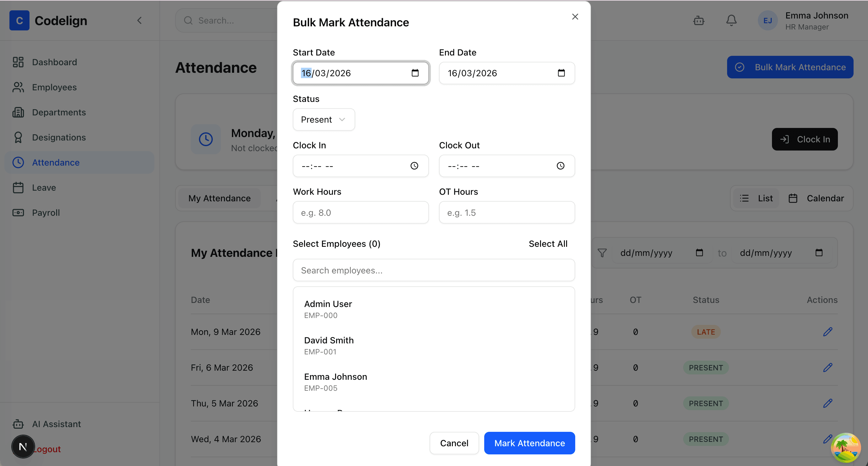Open the End Date calendar picker

click(561, 73)
